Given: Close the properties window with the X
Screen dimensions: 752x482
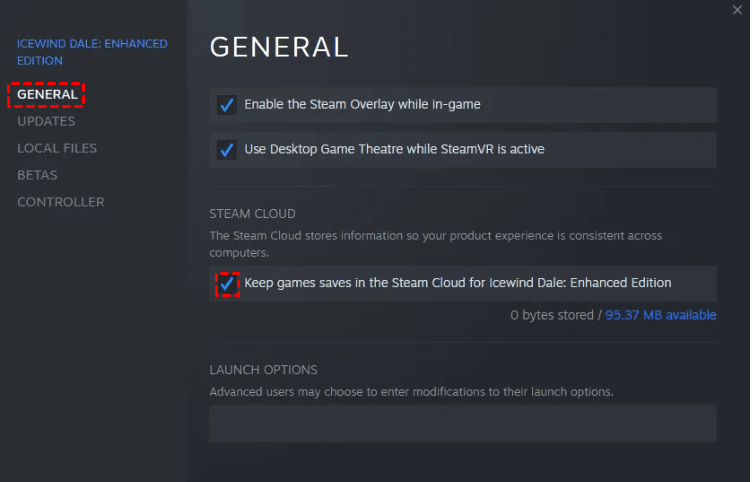Looking at the screenshot, I should click(737, 9).
